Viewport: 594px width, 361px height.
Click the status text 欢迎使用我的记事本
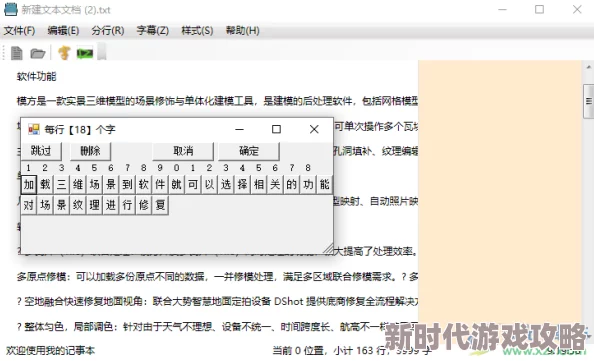pos(50,351)
